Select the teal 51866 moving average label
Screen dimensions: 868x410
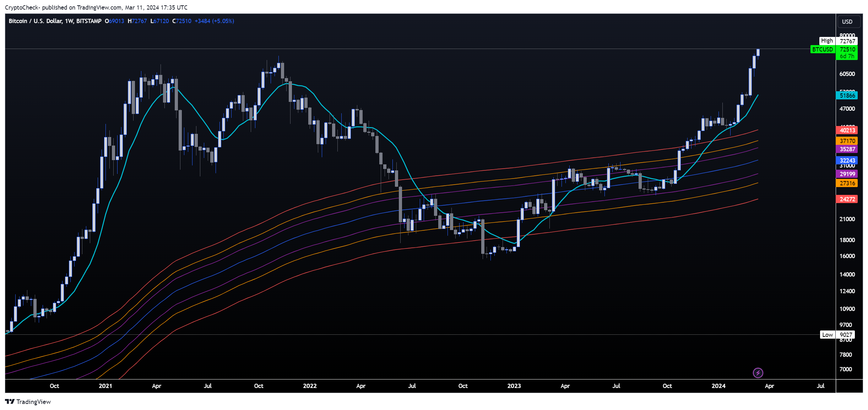tap(847, 95)
